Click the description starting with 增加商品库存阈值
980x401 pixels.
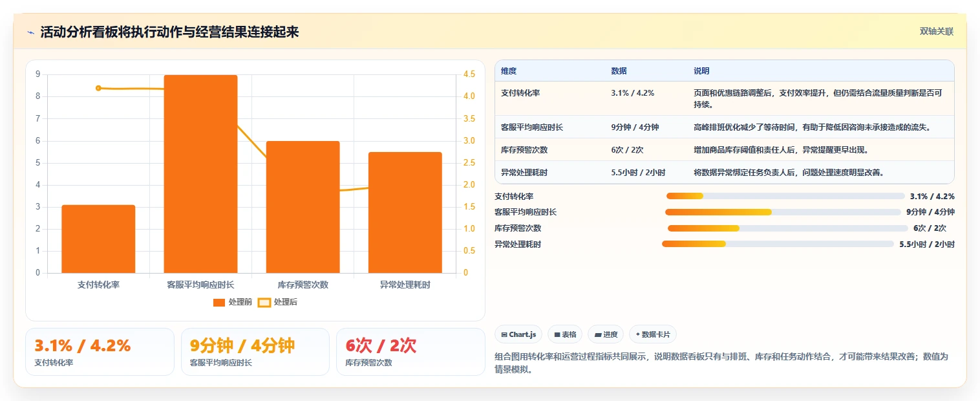(781, 149)
